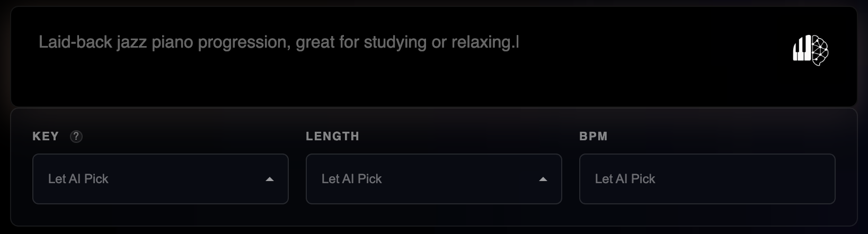Image resolution: width=868 pixels, height=234 pixels.
Task: Click the arrow in the LENGTH dropdown
Action: pyautogui.click(x=543, y=179)
